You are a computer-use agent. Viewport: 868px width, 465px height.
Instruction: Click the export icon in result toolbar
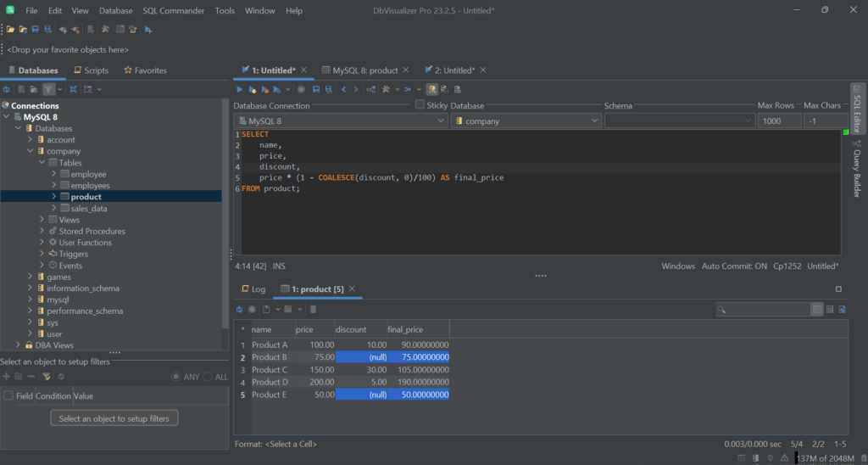pos(267,309)
